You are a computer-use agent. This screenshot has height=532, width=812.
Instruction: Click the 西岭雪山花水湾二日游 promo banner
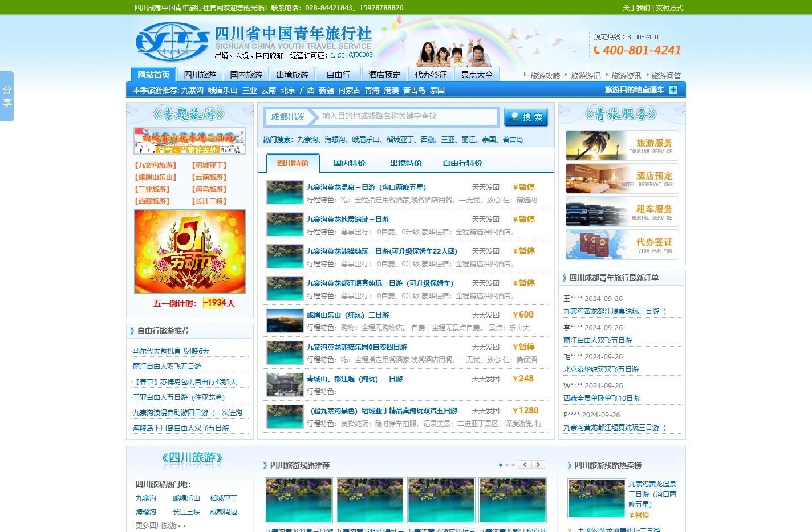[x=190, y=141]
